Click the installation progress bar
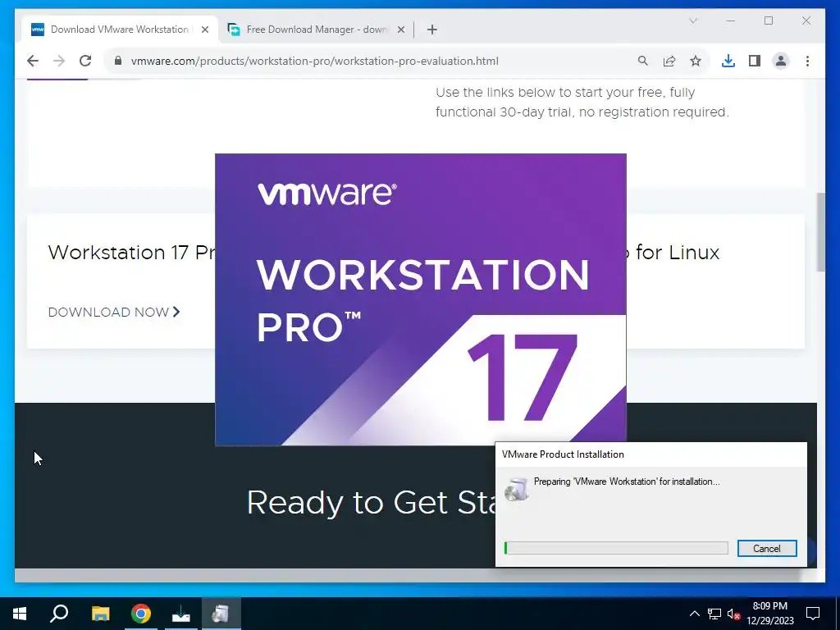 click(x=616, y=547)
